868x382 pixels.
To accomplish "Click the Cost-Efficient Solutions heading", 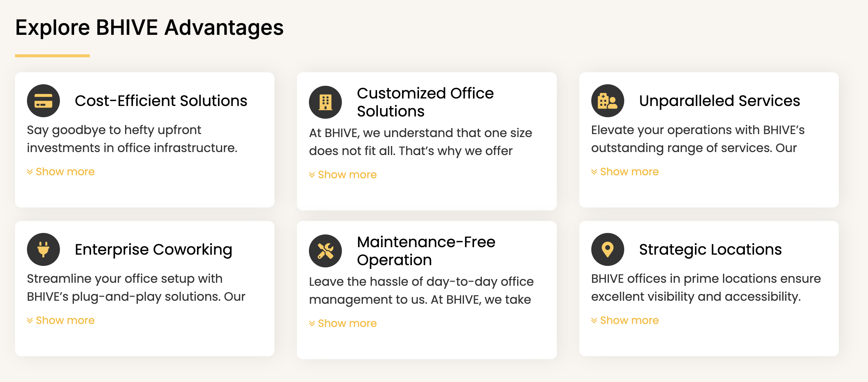I will [161, 101].
